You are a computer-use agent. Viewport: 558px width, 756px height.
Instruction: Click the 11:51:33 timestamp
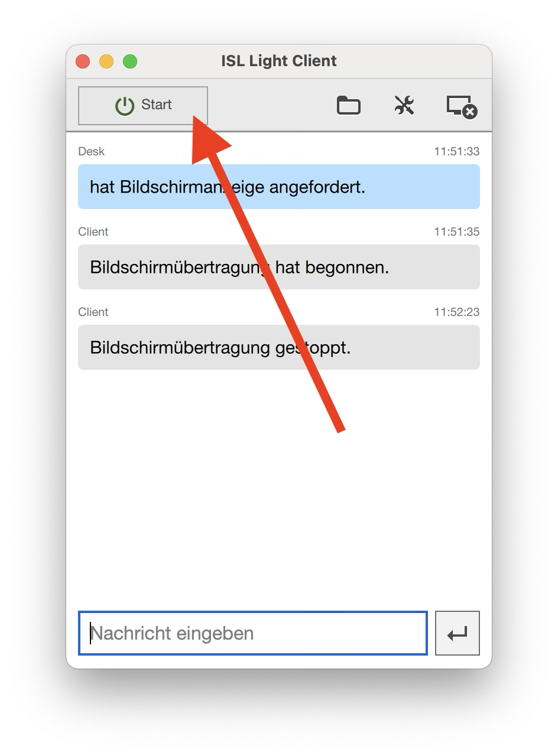[x=456, y=151]
